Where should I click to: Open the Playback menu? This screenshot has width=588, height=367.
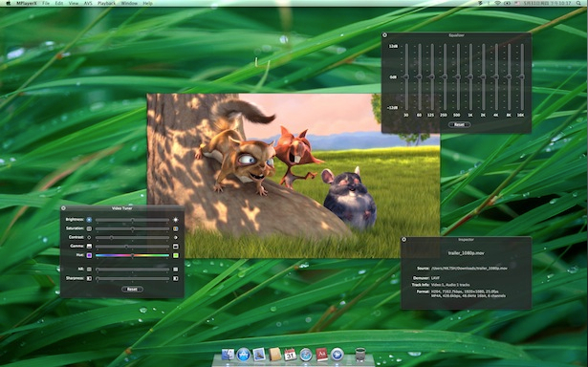tap(106, 3)
